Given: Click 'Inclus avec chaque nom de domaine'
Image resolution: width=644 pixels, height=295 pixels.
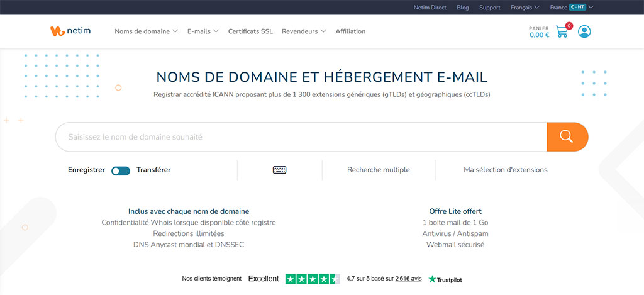Looking at the screenshot, I should (189, 211).
